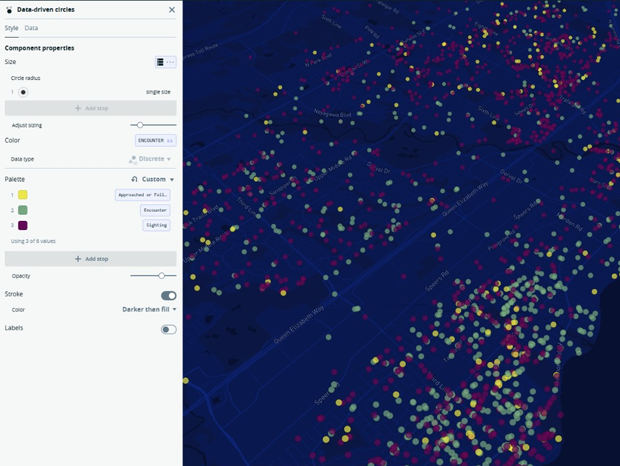Switch to the Style tab
Image resolution: width=620 pixels, height=466 pixels.
(11, 28)
